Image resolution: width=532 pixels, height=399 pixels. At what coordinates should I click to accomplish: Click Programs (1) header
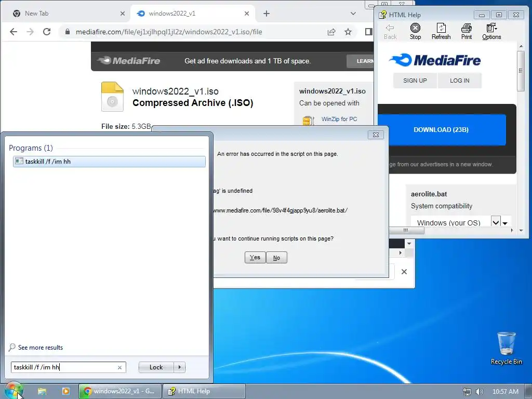click(31, 148)
